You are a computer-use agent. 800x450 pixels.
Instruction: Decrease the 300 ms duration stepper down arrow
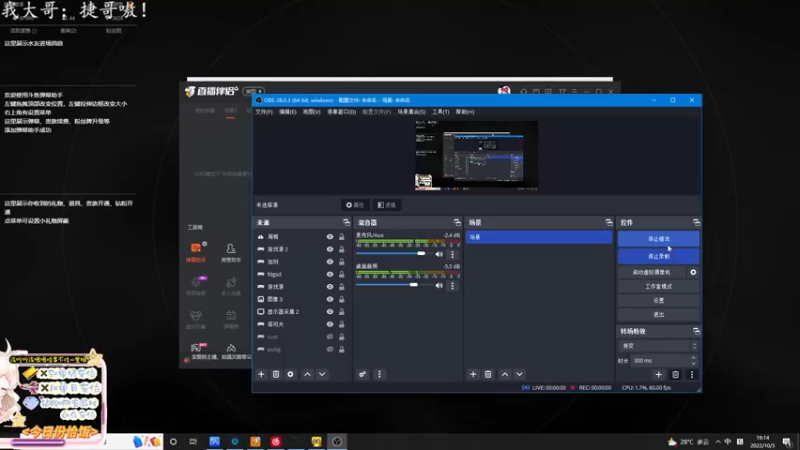click(x=693, y=363)
